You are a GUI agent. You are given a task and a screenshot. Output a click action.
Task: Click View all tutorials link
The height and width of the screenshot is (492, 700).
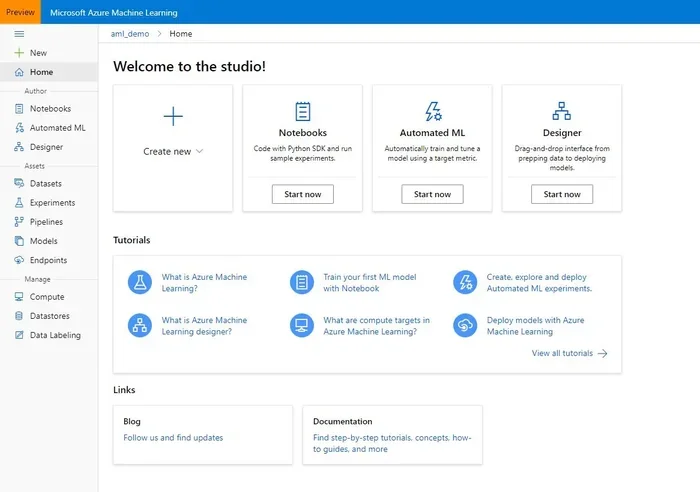[562, 353]
